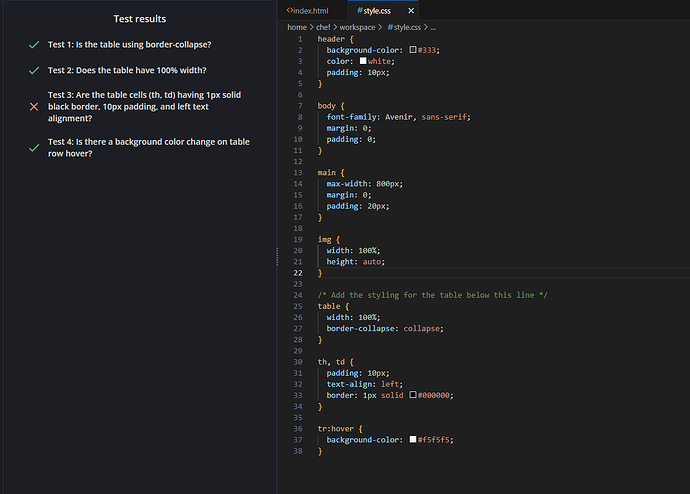Place cursor on 'tr:hover {' selector
The height and width of the screenshot is (494, 690).
[340, 428]
